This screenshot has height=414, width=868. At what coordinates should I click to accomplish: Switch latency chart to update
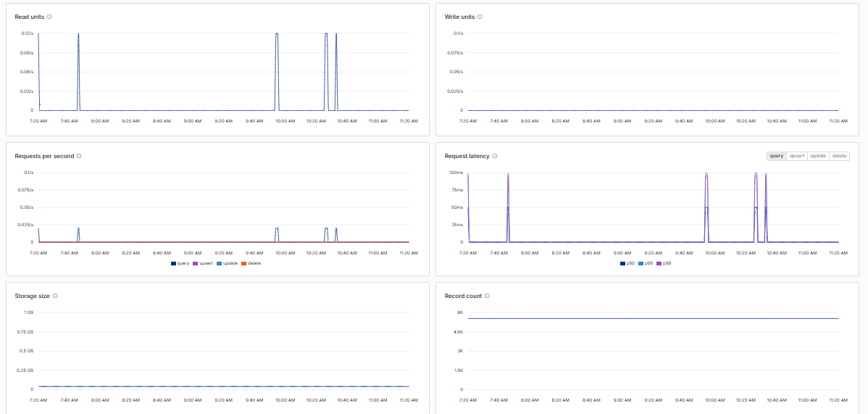click(x=818, y=156)
